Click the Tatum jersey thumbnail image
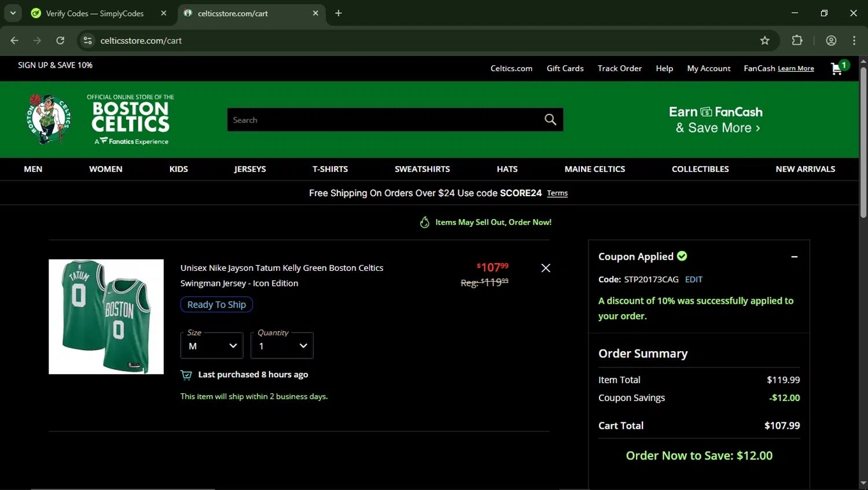The height and width of the screenshot is (490, 868). point(106,316)
